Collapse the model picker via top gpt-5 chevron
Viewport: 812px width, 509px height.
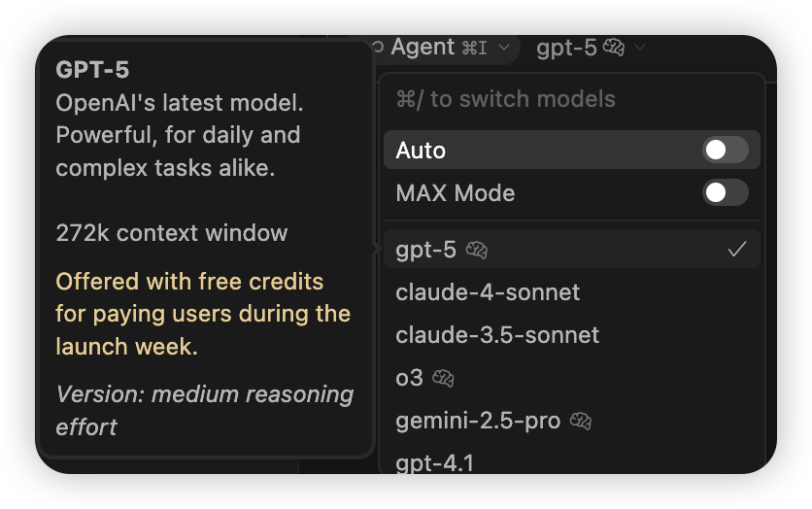pyautogui.click(x=640, y=47)
